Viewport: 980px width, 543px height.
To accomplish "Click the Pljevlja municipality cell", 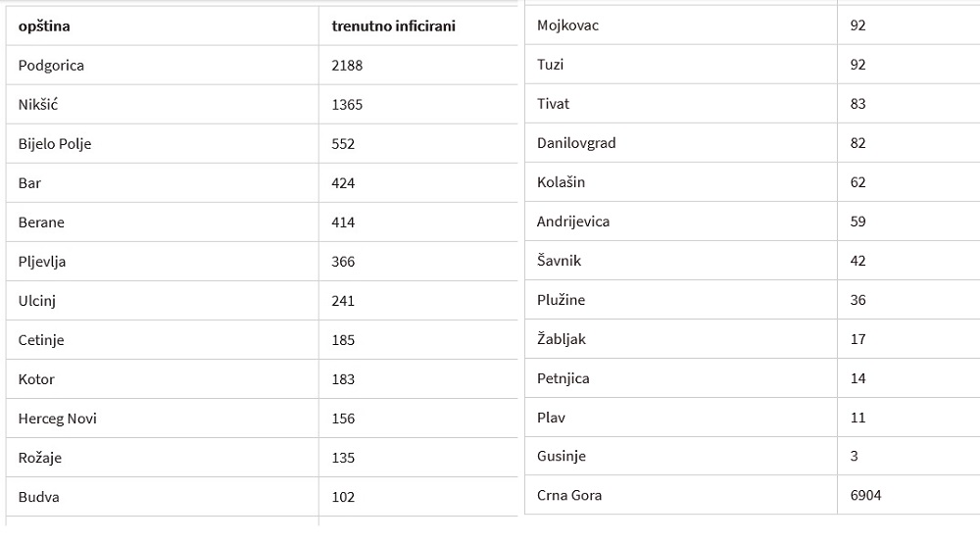I will coord(163,261).
